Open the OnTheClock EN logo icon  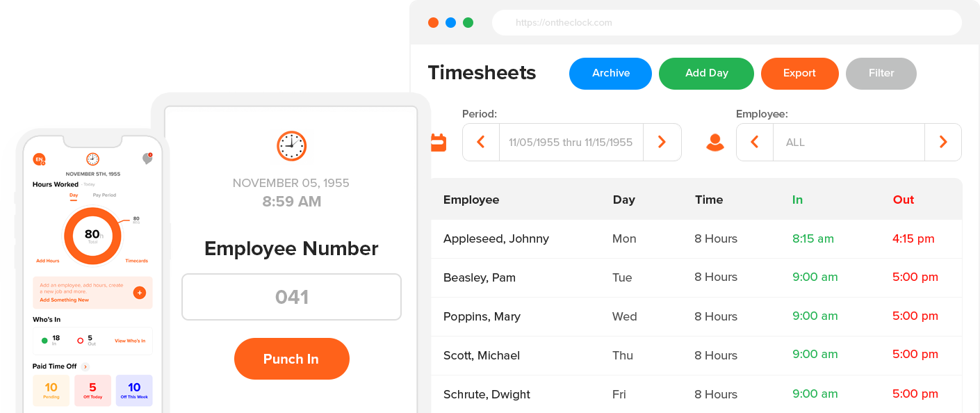(38, 159)
